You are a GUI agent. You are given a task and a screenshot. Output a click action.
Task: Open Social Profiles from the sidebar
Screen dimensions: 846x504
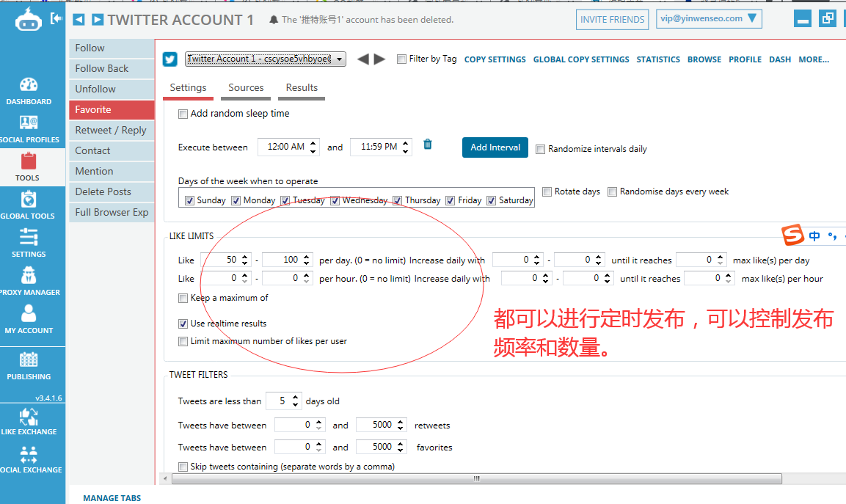(29, 128)
